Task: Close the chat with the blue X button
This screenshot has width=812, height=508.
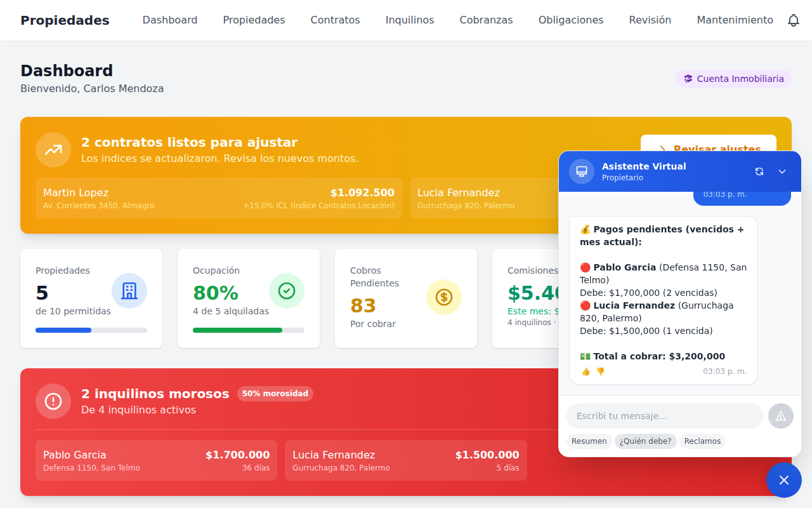Action: coord(783,480)
